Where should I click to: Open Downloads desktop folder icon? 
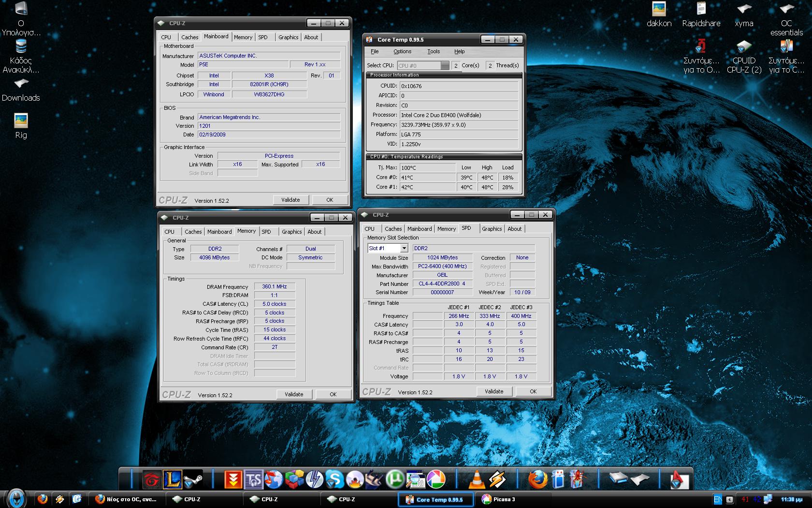pyautogui.click(x=21, y=90)
